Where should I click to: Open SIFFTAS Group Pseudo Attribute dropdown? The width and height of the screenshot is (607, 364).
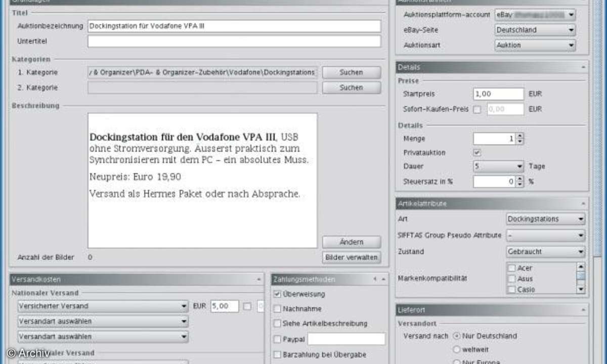[546, 236]
